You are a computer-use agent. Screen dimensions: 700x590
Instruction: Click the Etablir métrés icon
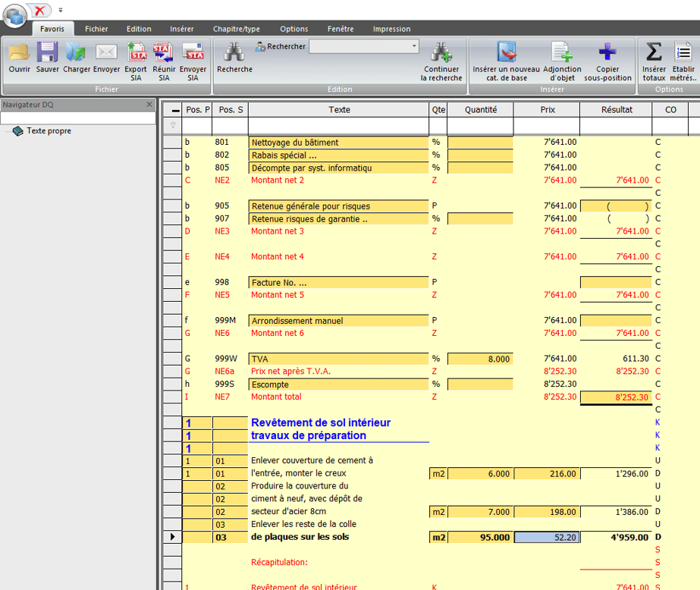(x=683, y=52)
